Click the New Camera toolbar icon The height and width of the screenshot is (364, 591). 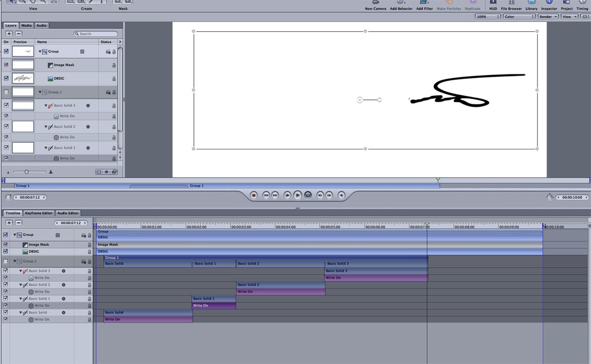click(x=376, y=3)
